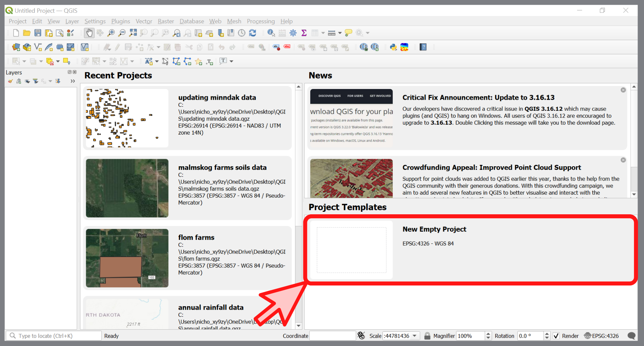
Task: Expand the Text Annotation dropdown arrow
Action: 231,61
